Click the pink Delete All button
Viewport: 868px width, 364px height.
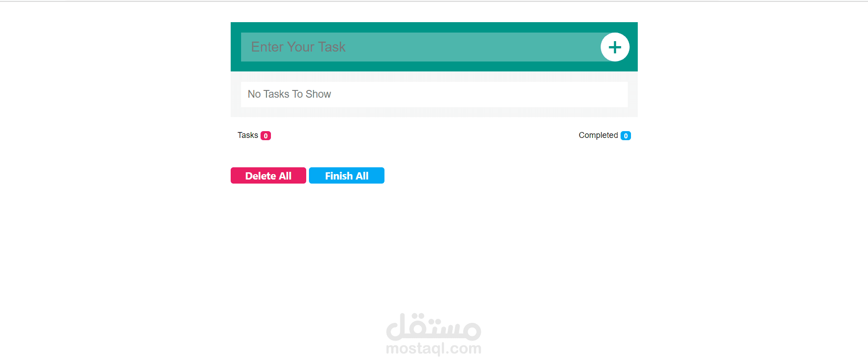pos(268,175)
